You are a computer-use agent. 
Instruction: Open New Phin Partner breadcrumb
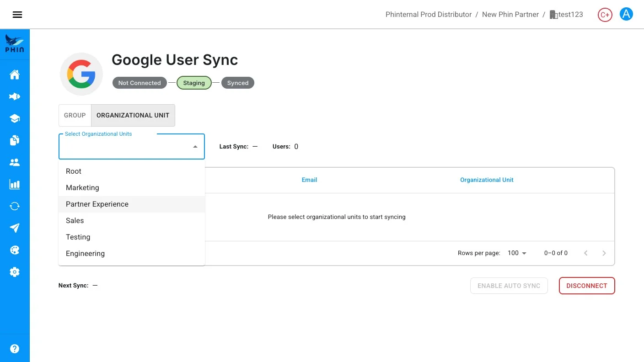click(x=510, y=15)
